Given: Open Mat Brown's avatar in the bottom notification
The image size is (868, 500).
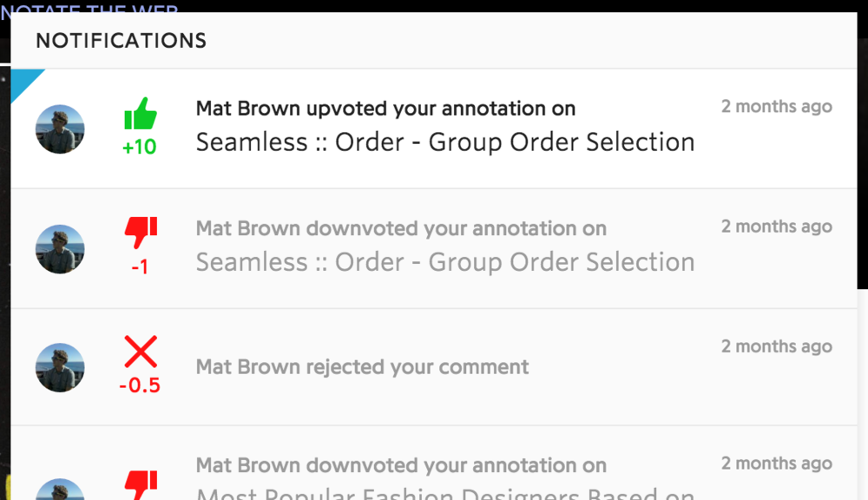Looking at the screenshot, I should (x=60, y=490).
